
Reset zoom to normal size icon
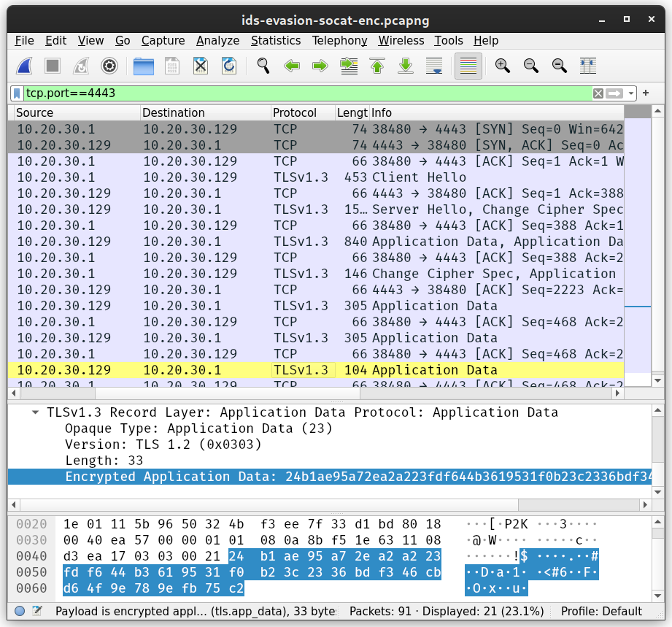point(560,66)
